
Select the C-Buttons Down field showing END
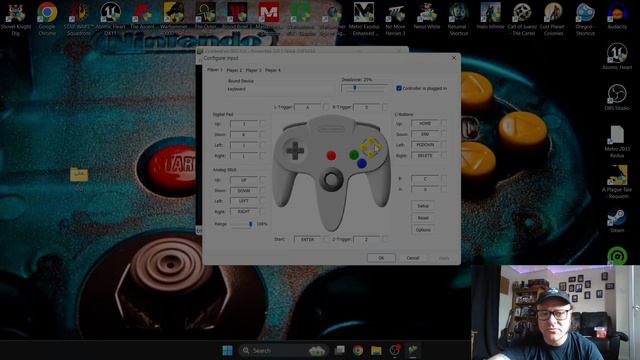(x=425, y=134)
